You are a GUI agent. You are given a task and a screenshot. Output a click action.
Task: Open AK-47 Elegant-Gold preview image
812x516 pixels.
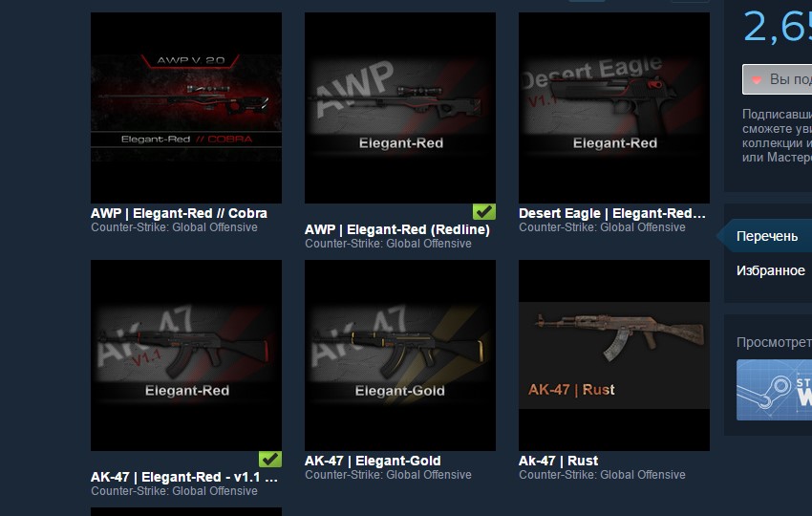[400, 355]
